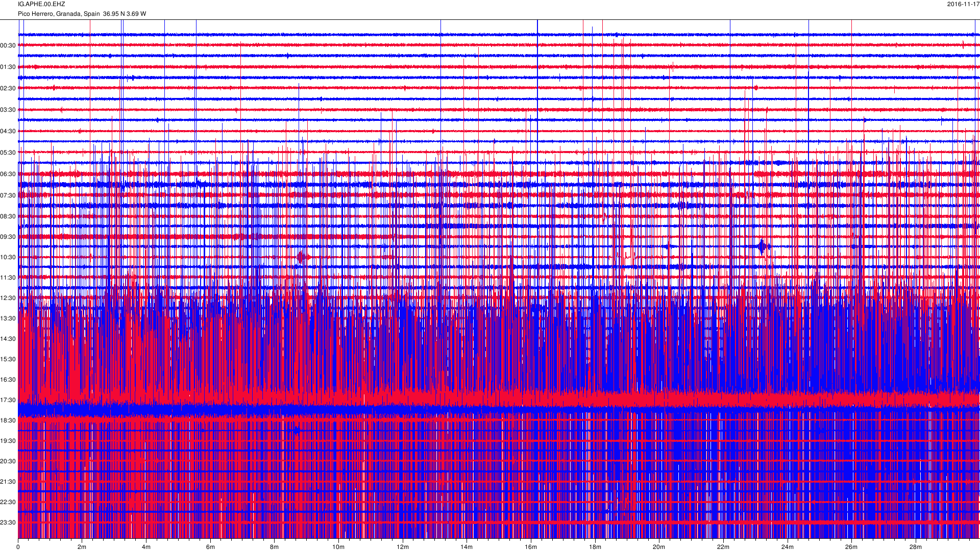Click the 06:30 time row label
Image resolution: width=980 pixels, height=551 pixels.
8,174
